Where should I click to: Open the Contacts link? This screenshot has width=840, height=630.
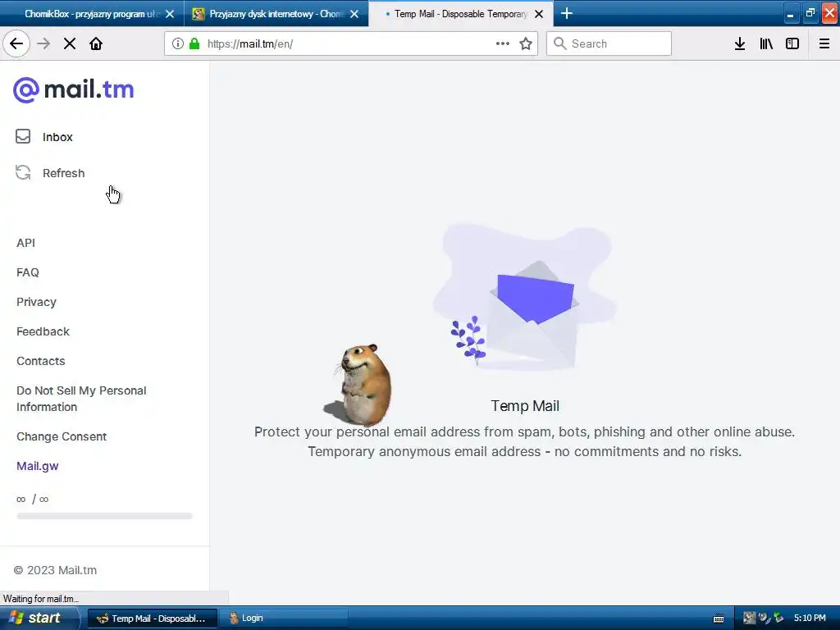41,361
